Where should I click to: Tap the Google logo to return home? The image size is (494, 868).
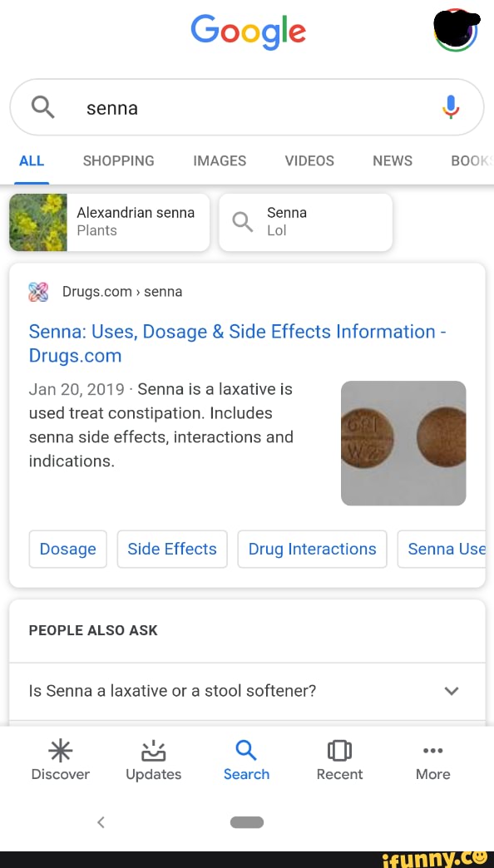pyautogui.click(x=247, y=31)
